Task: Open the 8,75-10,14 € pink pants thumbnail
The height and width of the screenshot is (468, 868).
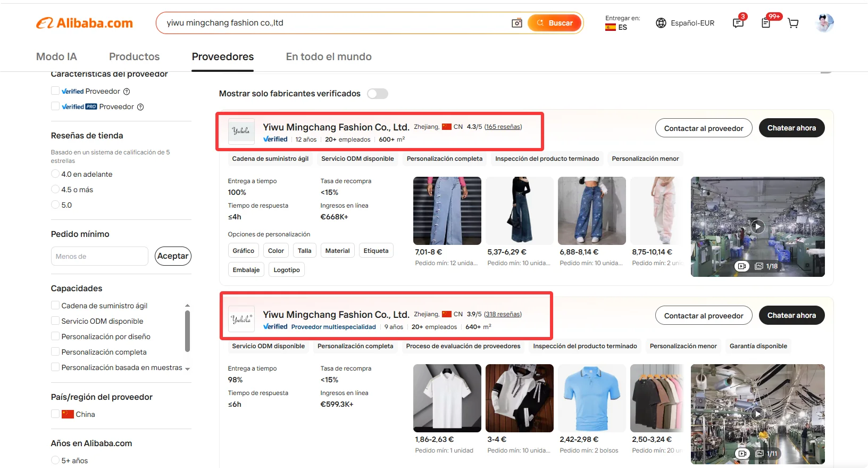Action: click(657, 211)
